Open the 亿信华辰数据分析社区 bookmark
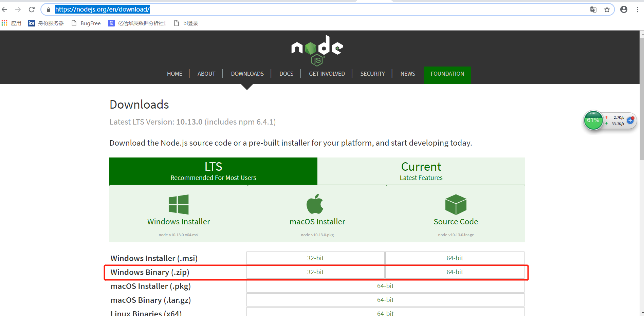Screen dimensions: 644x316 [136, 23]
